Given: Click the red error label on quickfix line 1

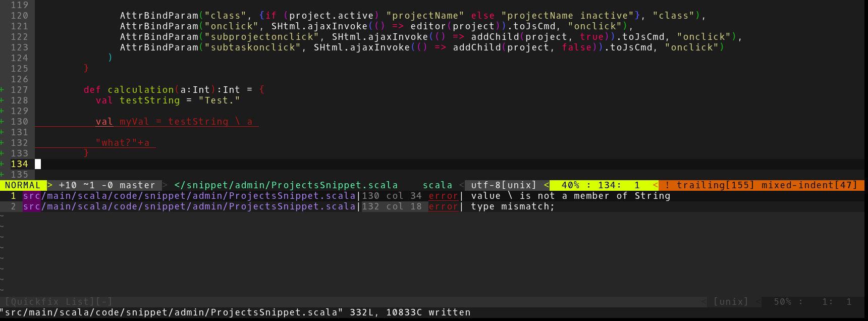Looking at the screenshot, I should pos(443,196).
